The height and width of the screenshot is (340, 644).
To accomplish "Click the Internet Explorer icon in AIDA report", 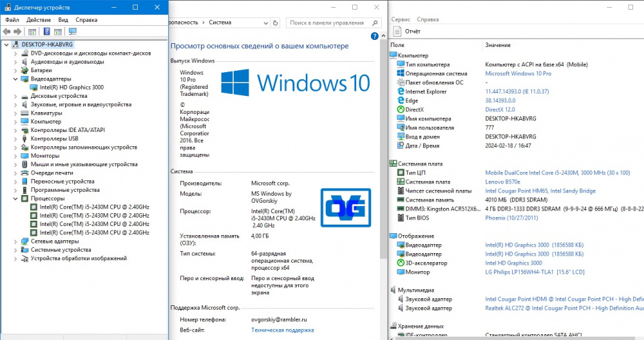I will point(401,91).
